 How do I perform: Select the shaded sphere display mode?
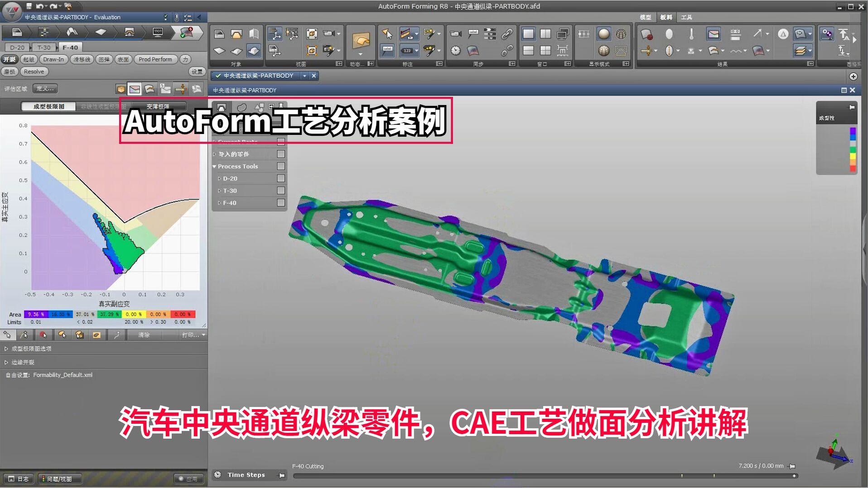point(604,34)
